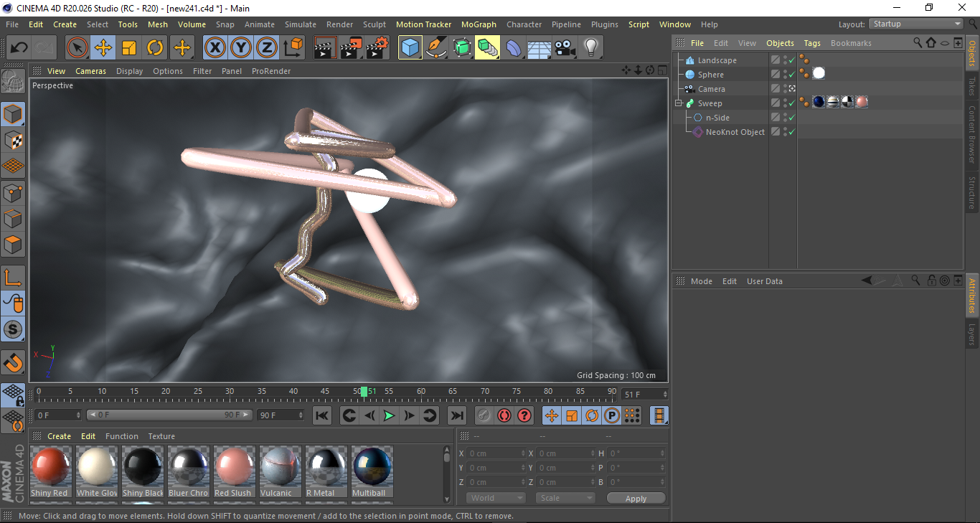This screenshot has width=980, height=523.
Task: Open the Layout dropdown set to Startup
Action: point(916,24)
